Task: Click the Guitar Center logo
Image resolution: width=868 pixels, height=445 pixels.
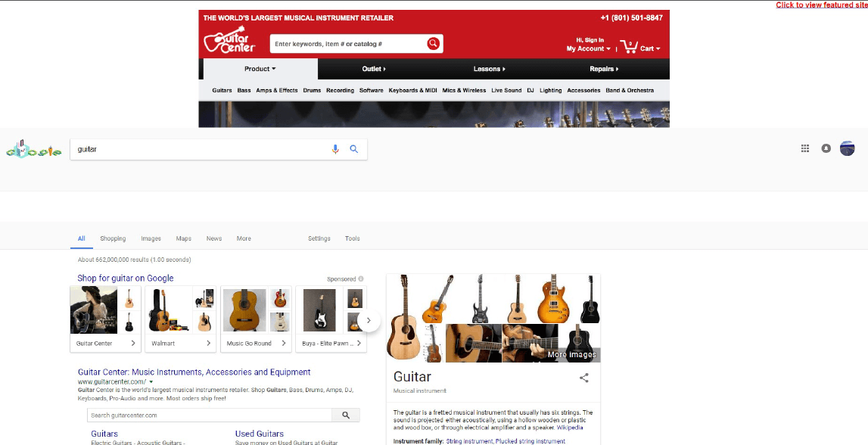Action: tap(229, 40)
